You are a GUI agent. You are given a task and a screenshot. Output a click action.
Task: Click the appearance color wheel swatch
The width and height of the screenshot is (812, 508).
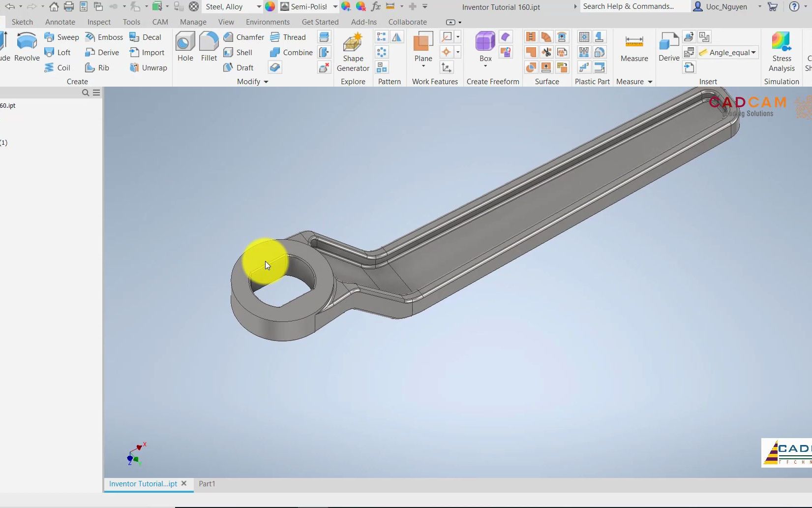click(x=270, y=7)
